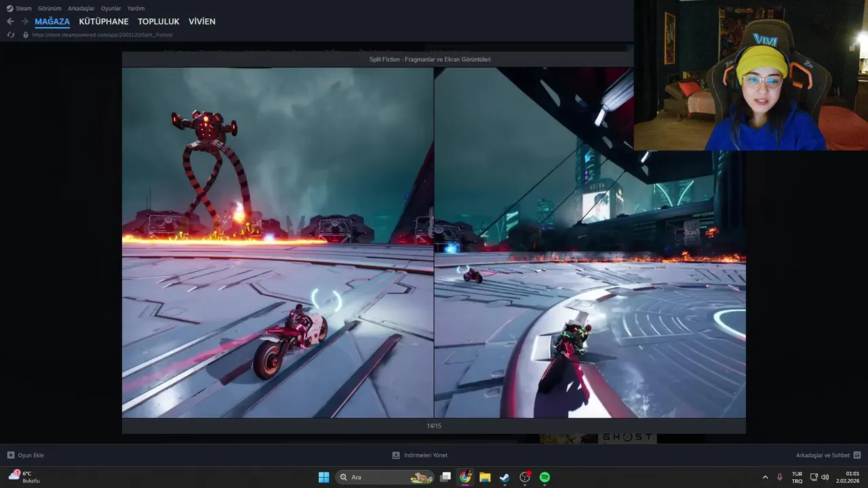Open the Yardım menu
This screenshot has height=488, width=868.
136,8
